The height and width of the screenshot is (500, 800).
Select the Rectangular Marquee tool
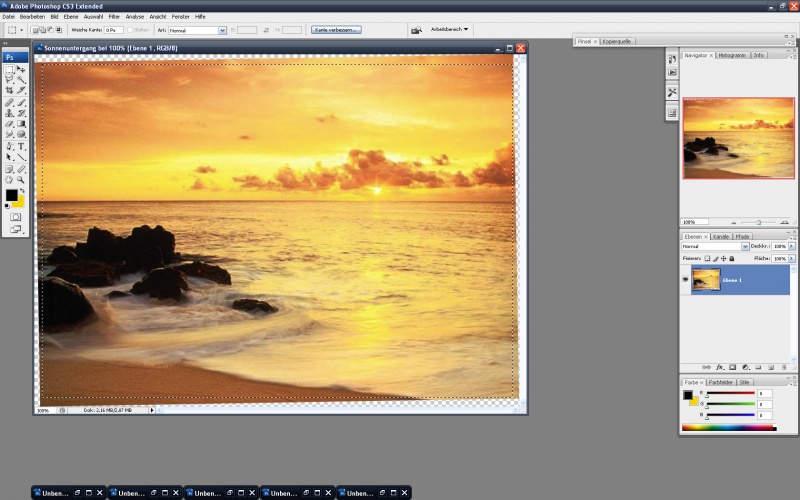point(10,69)
